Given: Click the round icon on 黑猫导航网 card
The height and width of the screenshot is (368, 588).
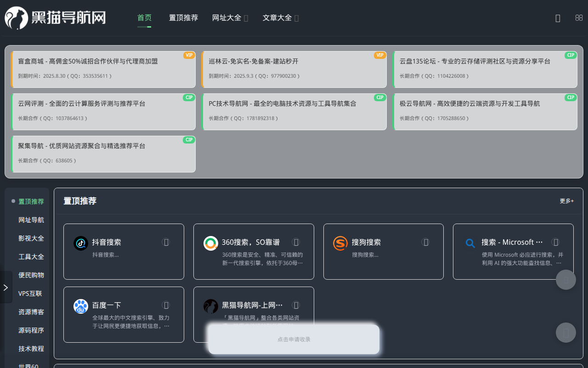Looking at the screenshot, I should tap(296, 305).
